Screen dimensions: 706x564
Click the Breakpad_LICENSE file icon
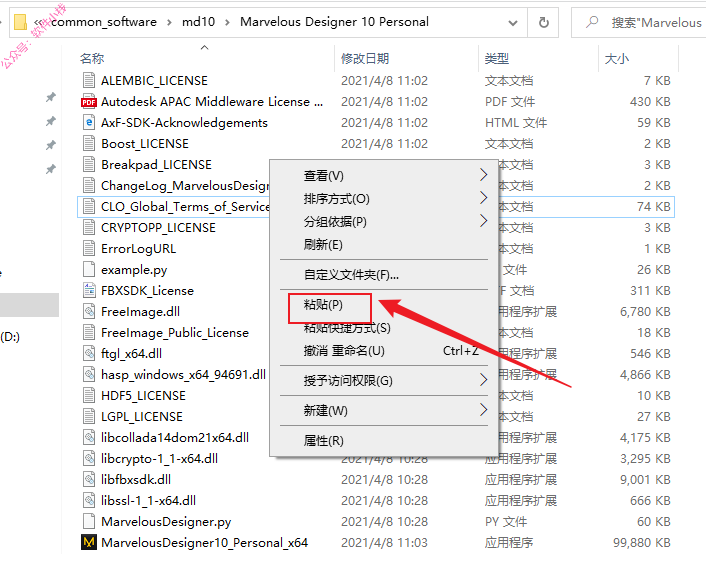(89, 165)
